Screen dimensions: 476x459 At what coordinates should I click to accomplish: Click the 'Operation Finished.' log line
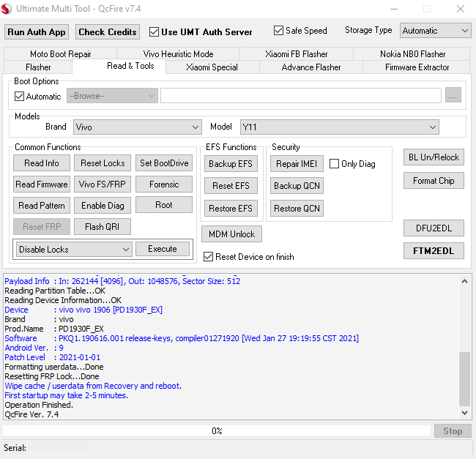(x=39, y=405)
